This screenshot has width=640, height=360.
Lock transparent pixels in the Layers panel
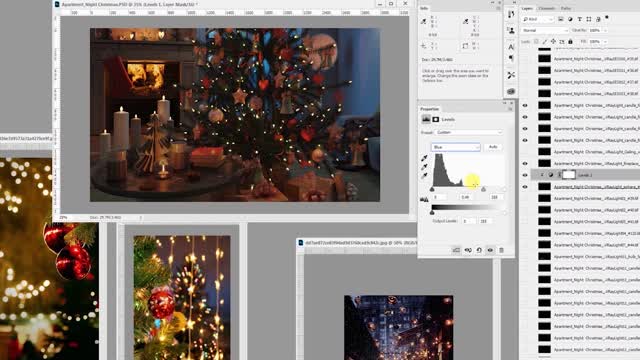(x=536, y=42)
